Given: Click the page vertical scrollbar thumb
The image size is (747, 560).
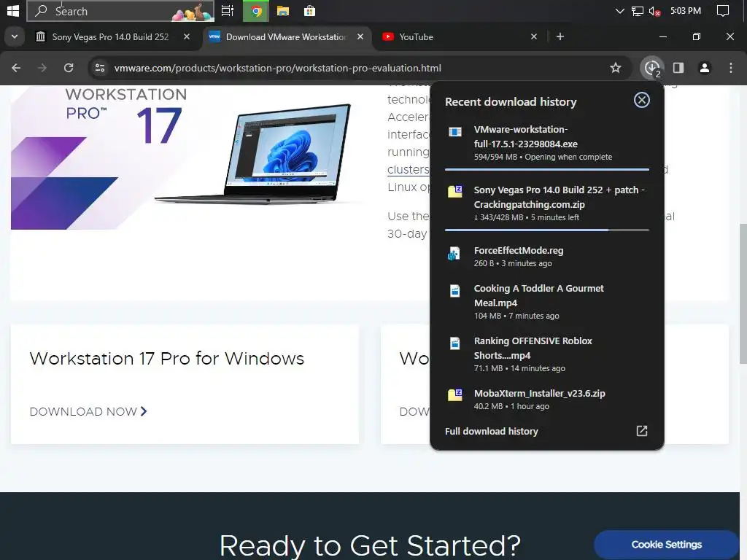Looking at the screenshot, I should coord(743,294).
